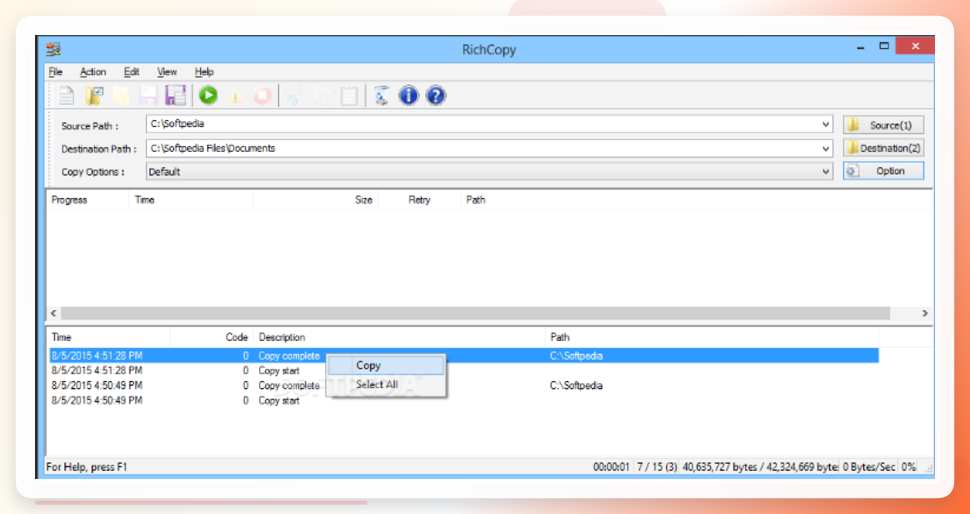Click the upper pane Path column header
This screenshot has width=970, height=514.
(x=697, y=200)
